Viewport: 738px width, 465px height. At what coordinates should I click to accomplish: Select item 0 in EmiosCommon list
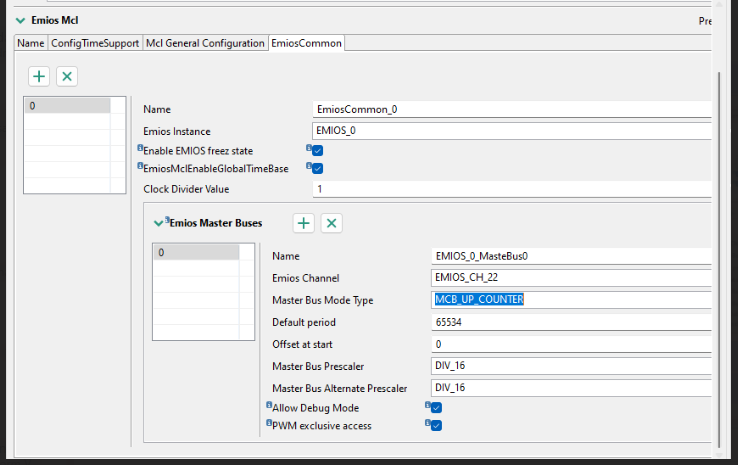tap(67, 105)
